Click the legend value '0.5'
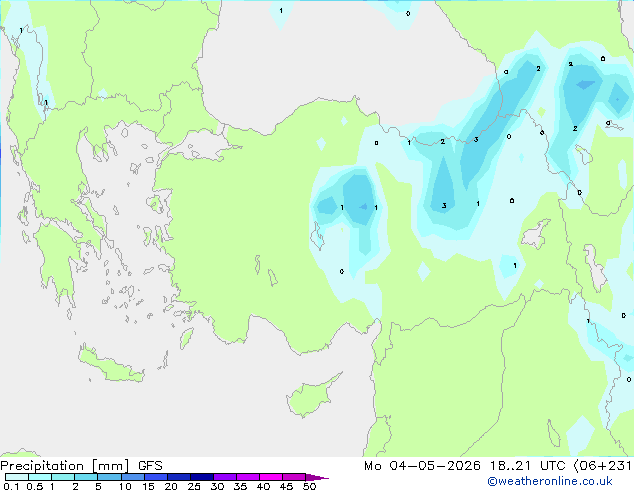 point(35,486)
